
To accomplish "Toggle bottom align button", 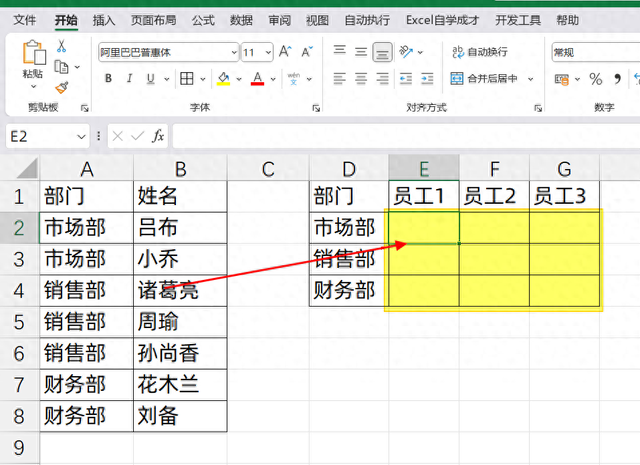I will coord(382,52).
